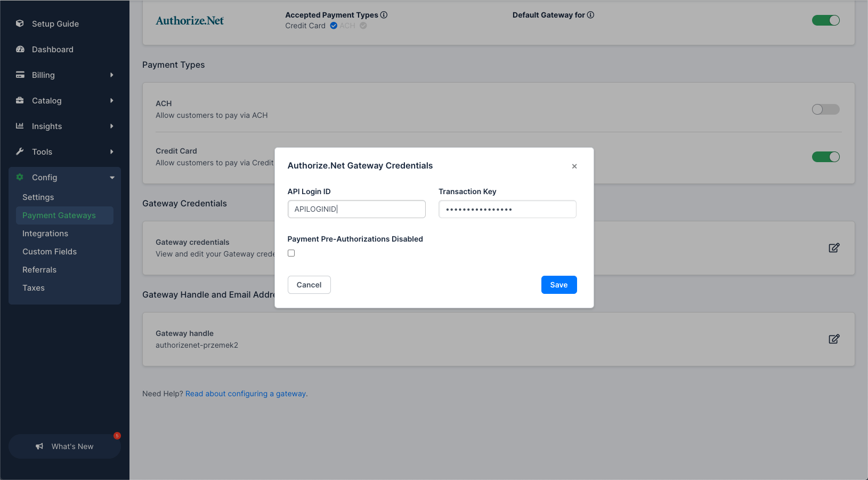Click the Credit Card blue checkmark icon
This screenshot has width=868, height=480.
(x=334, y=26)
